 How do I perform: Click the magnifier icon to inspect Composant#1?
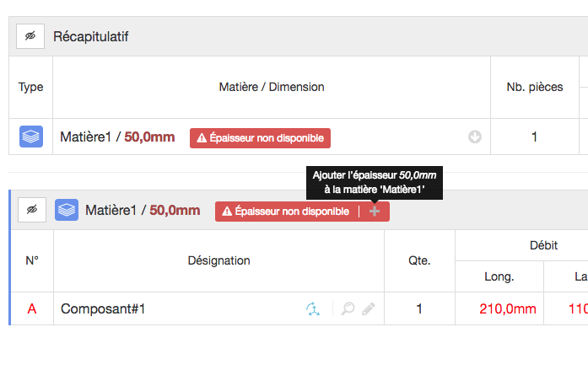click(x=348, y=308)
